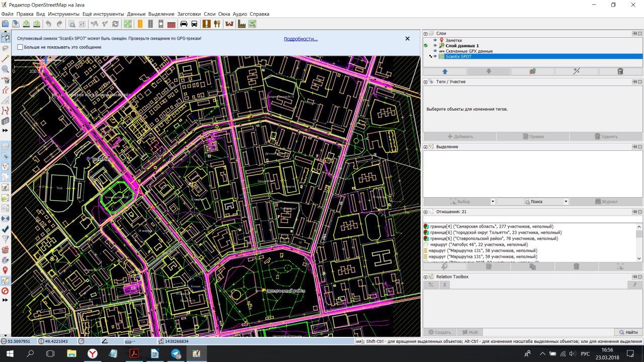Click the Open file toolbar icon
Screen dimensions: 644x362
click(x=6, y=24)
